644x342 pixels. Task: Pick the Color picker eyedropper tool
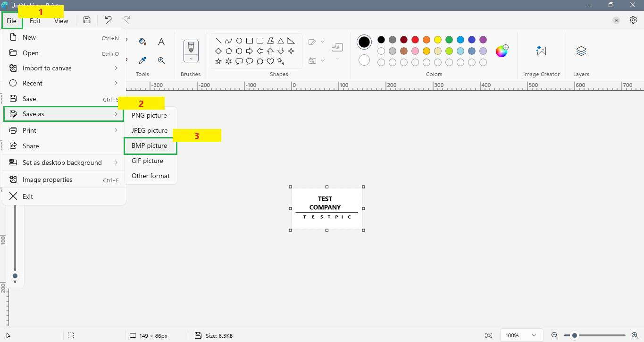[142, 60]
